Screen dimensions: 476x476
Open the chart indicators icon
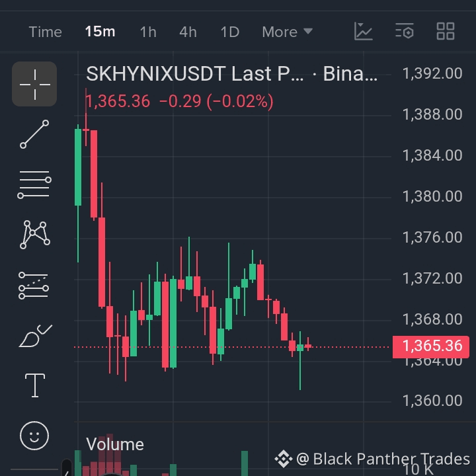coord(364,31)
